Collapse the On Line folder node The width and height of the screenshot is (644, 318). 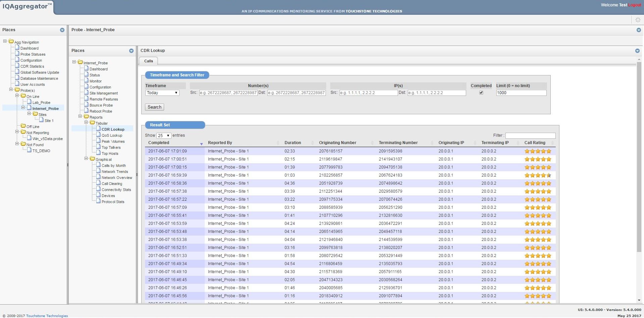[x=17, y=96]
